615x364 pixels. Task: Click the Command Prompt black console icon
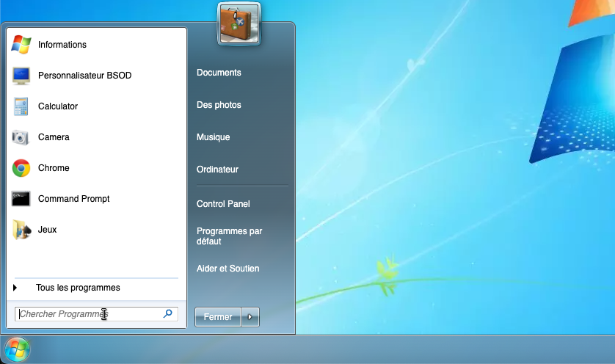point(21,199)
